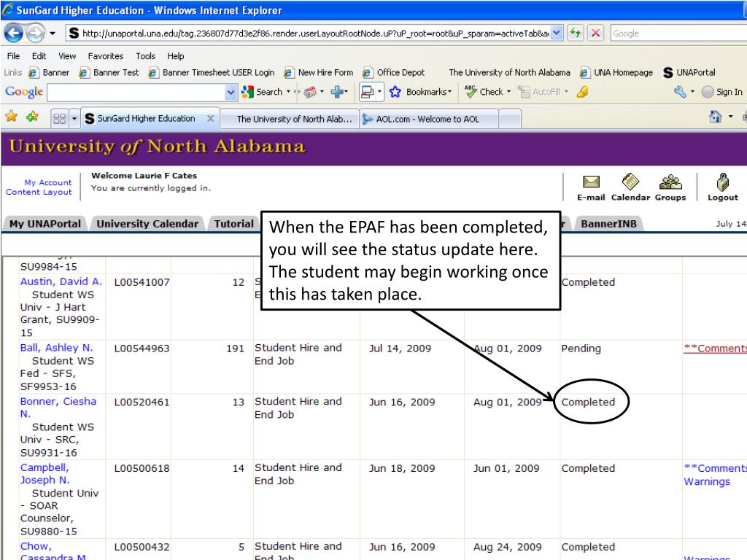The height and width of the screenshot is (560, 747).
Task: Open Banner Timesheet USER Login link
Action: pyautogui.click(x=212, y=72)
